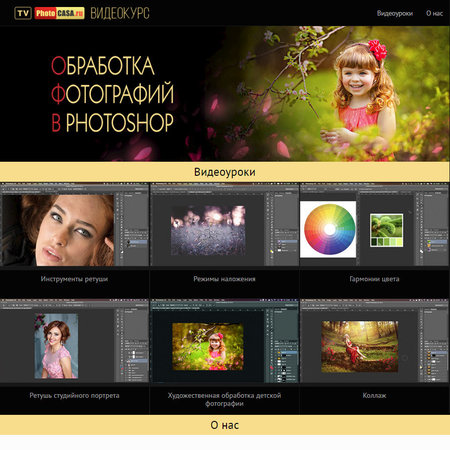Open the Ретушь студийного портрета thumbnail
Screen dimensions: 450x450
click(74, 341)
